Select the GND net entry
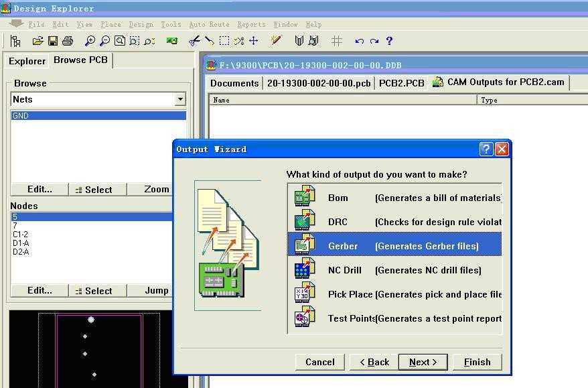The height and width of the screenshot is (388, 588). pyautogui.click(x=98, y=115)
